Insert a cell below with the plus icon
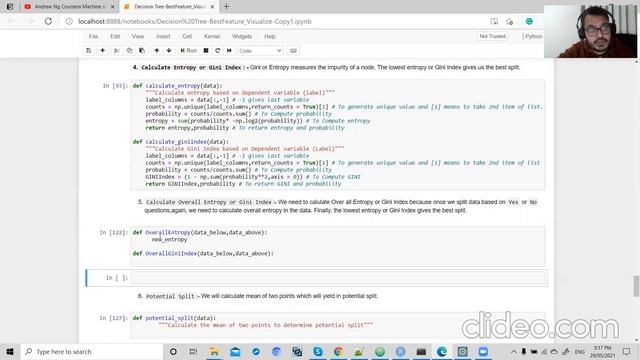Viewport: 640px width, 360px height. coord(102,51)
